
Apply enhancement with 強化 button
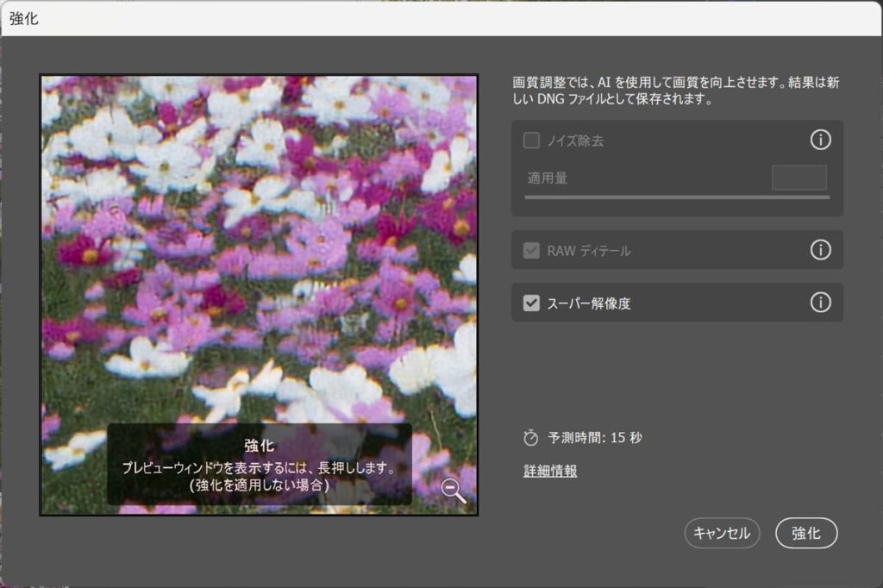(x=806, y=533)
